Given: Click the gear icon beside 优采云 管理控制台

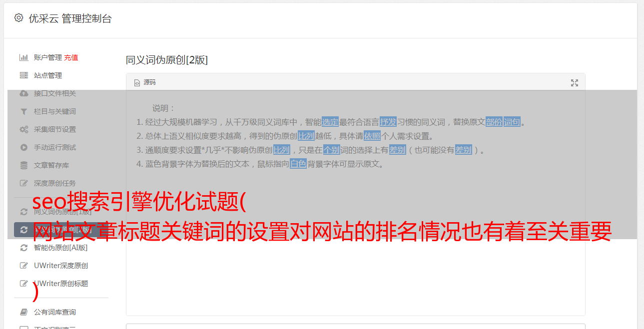Looking at the screenshot, I should click(x=18, y=18).
